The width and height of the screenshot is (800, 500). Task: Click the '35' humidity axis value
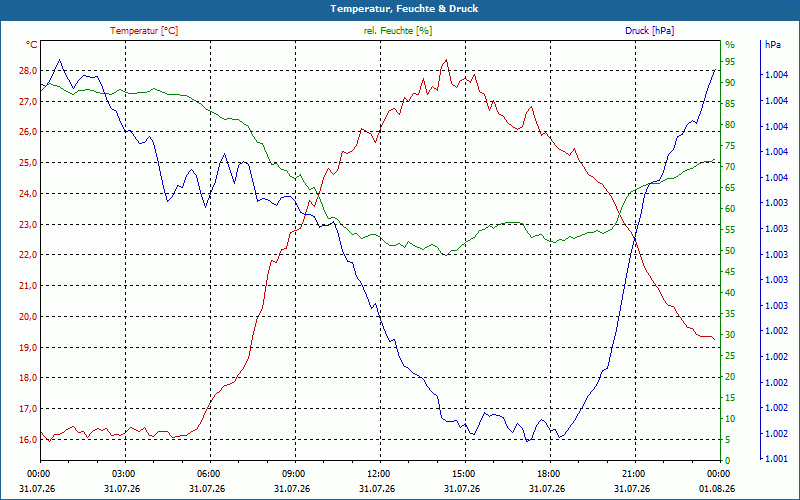(730, 314)
